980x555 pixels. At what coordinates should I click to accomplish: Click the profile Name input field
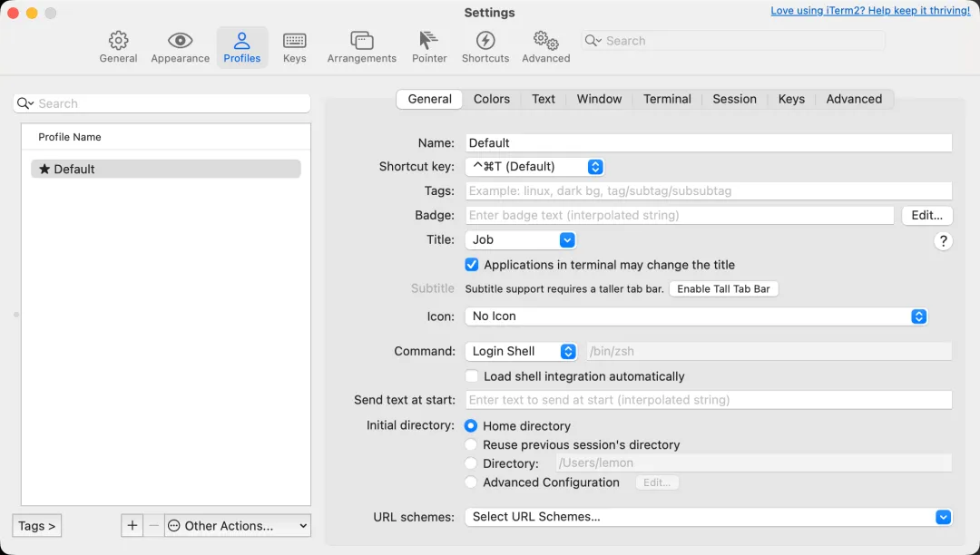point(709,143)
